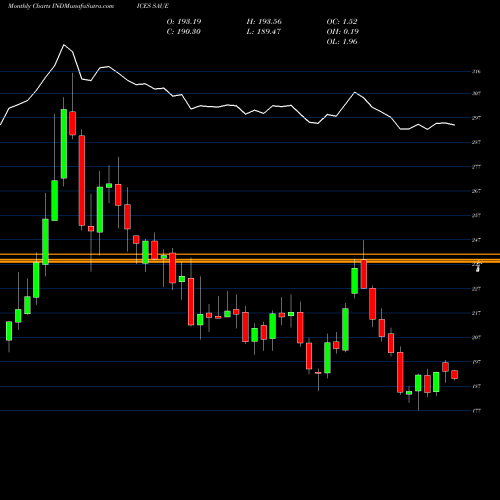Image resolution: width=500 pixels, height=500 pixels.
Task: Click the 'OL: 1.96' reading
Action: pos(342,41)
